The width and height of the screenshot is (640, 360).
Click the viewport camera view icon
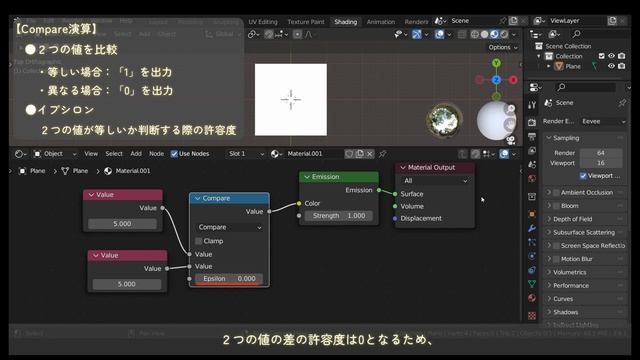[510, 140]
